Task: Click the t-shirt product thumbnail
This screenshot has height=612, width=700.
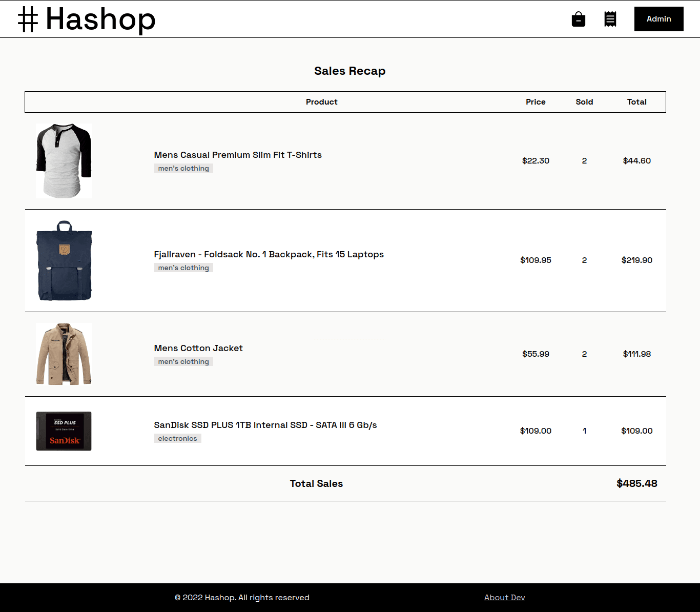Action: click(x=63, y=160)
